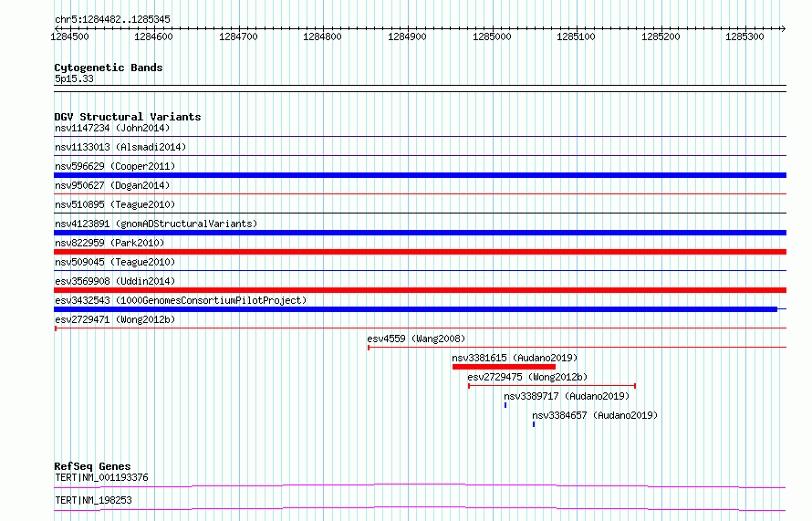Click nsv3384657 (Audano2019) label
This screenshot has height=521, width=812.
point(595,415)
